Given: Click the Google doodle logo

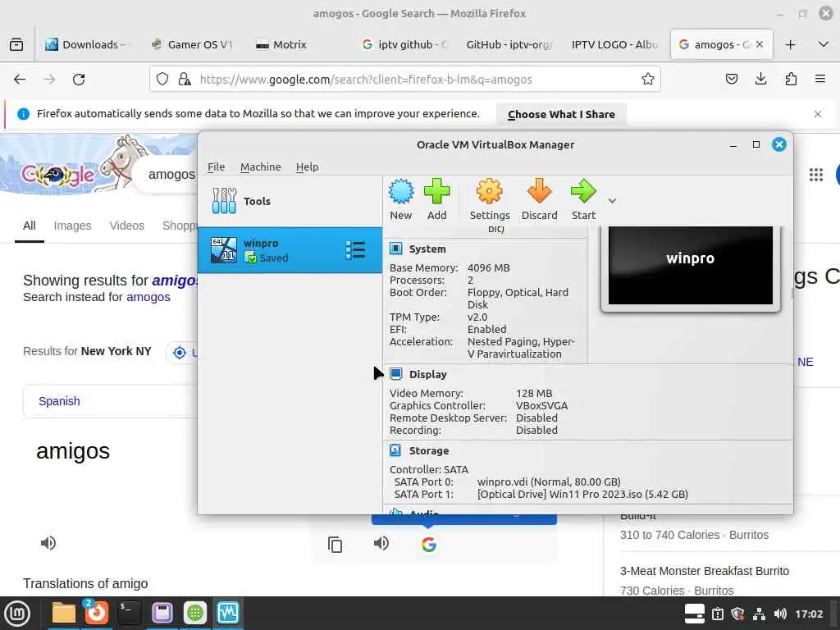Looking at the screenshot, I should pyautogui.click(x=58, y=174).
